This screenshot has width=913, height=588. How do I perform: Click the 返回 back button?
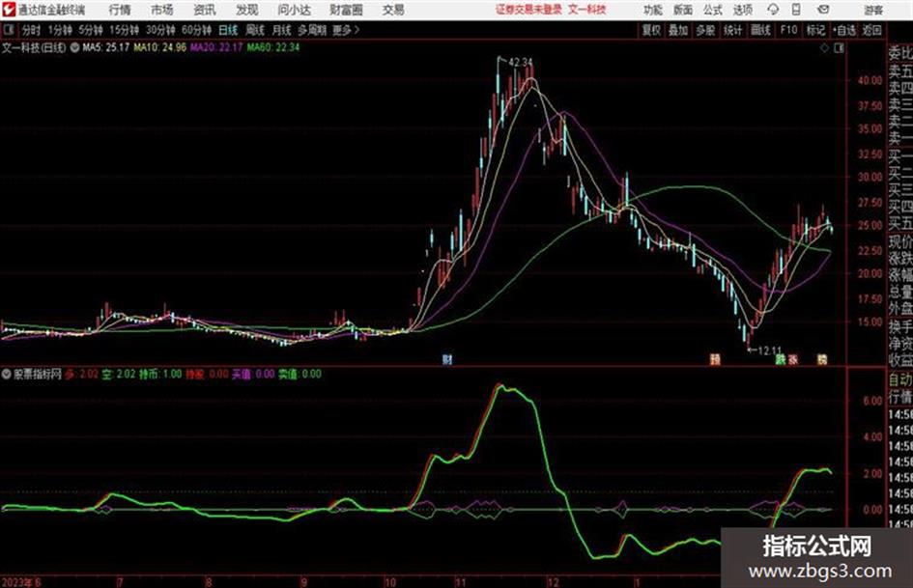pyautogui.click(x=871, y=30)
